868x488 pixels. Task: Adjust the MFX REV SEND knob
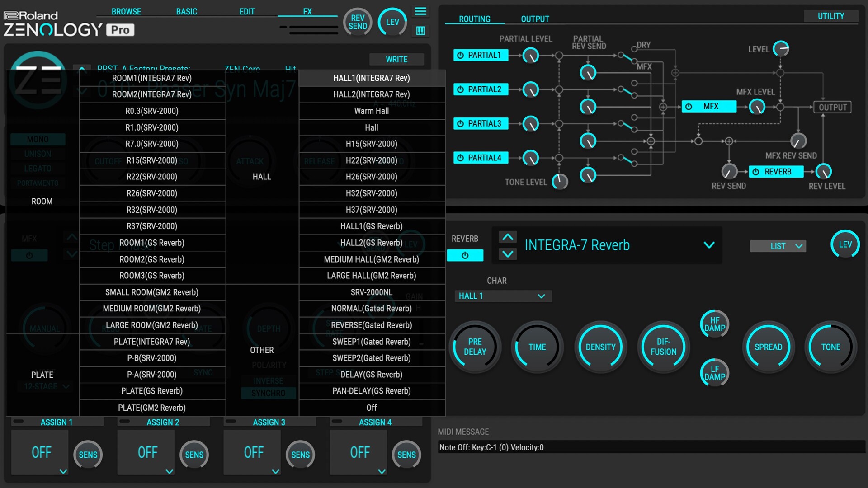point(798,141)
